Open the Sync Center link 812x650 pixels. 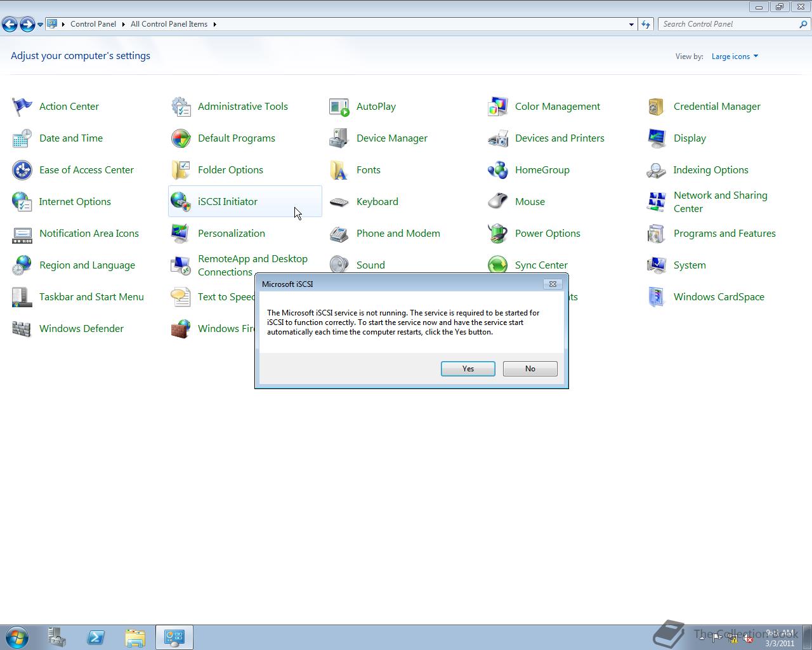[x=541, y=265]
